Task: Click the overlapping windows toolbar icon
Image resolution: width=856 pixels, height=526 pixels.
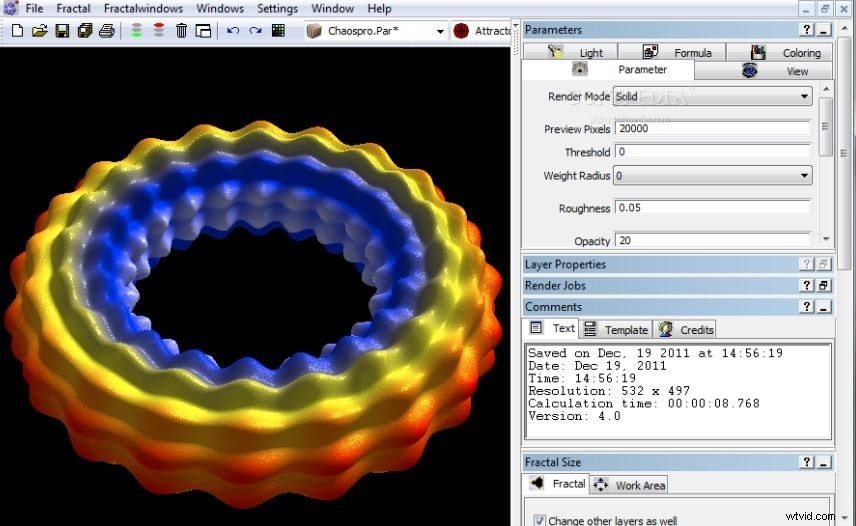Action: click(x=203, y=31)
